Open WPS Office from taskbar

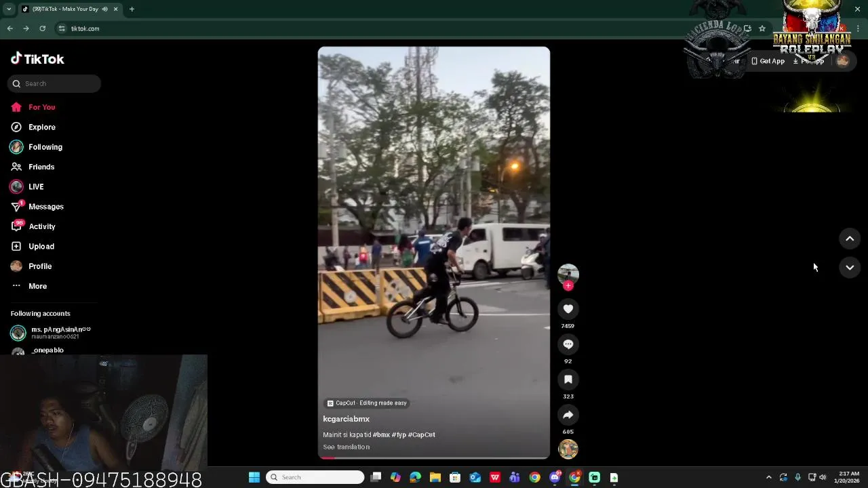(x=495, y=477)
